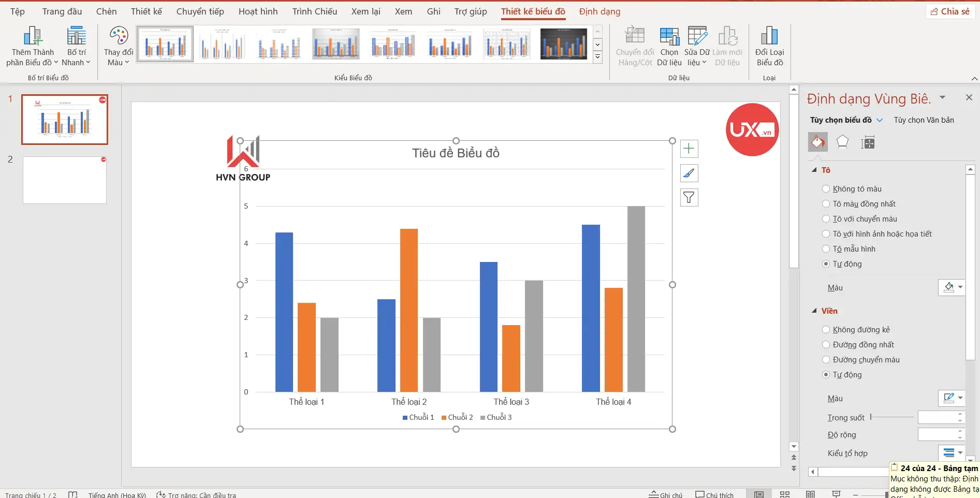The height and width of the screenshot is (498, 980).
Task: Open the Size & Properties icon
Action: [868, 143]
